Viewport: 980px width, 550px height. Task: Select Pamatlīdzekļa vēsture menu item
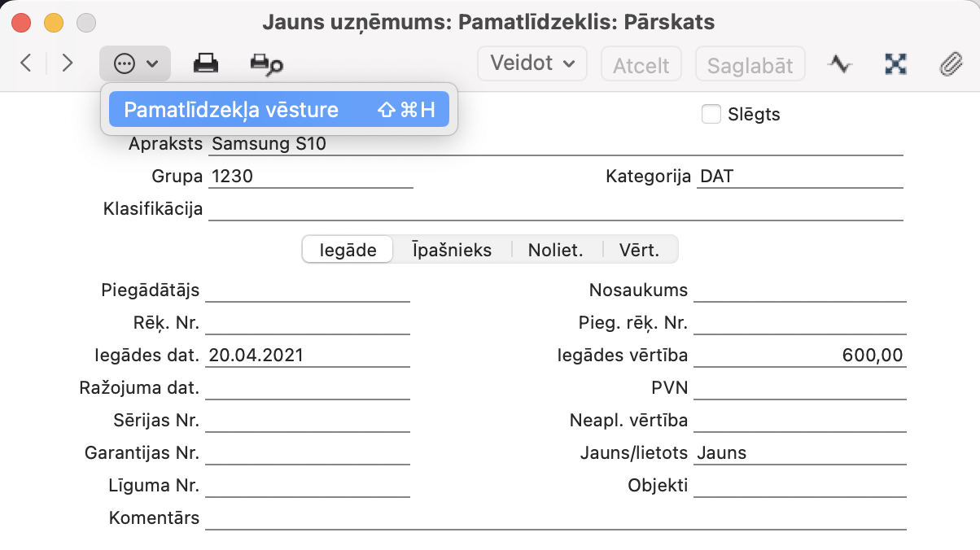coord(278,110)
